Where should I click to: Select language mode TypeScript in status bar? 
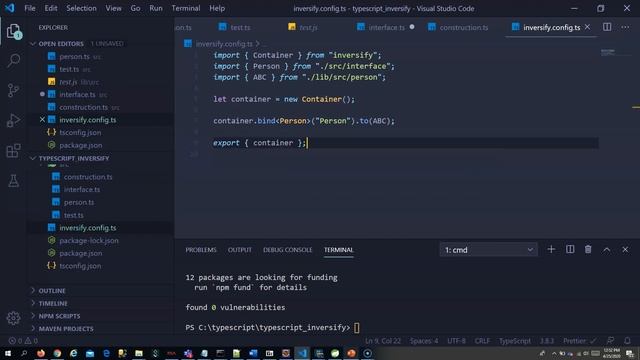tap(515, 340)
